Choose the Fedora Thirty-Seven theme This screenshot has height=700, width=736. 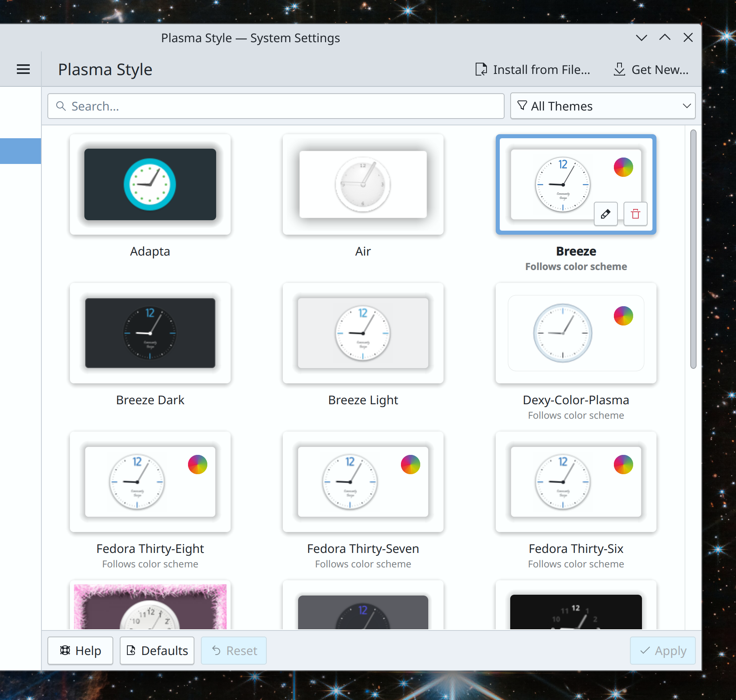(x=363, y=482)
